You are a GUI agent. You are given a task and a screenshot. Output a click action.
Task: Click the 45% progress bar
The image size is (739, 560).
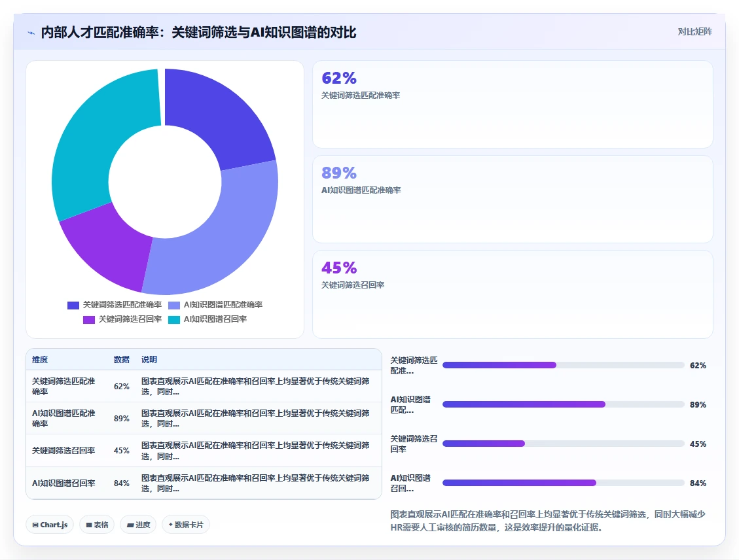(563, 444)
